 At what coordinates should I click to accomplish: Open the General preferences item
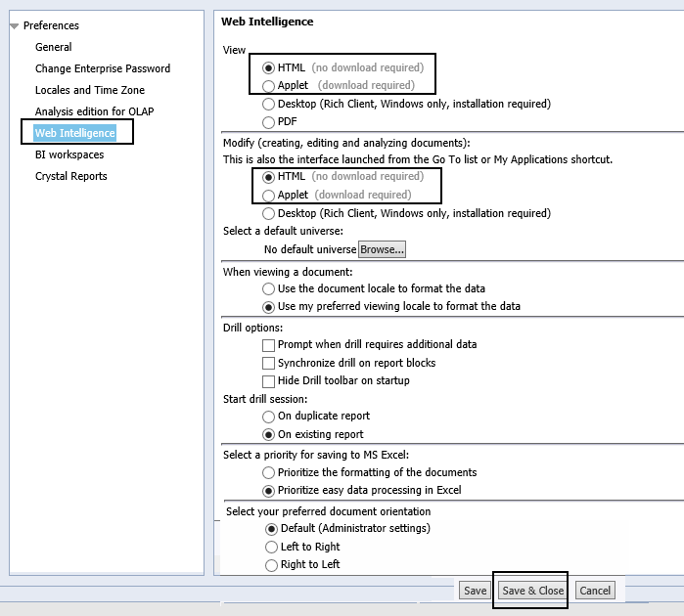click(x=53, y=47)
